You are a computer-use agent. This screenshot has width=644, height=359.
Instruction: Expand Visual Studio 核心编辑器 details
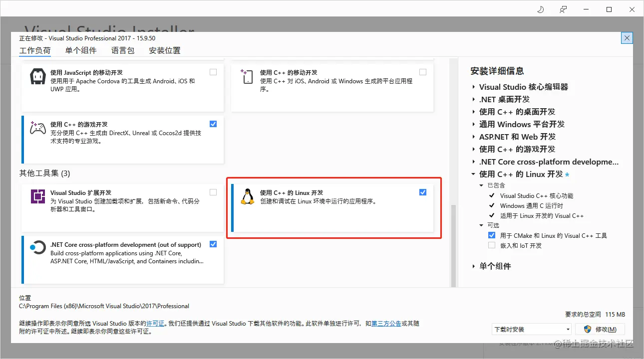[473, 87]
